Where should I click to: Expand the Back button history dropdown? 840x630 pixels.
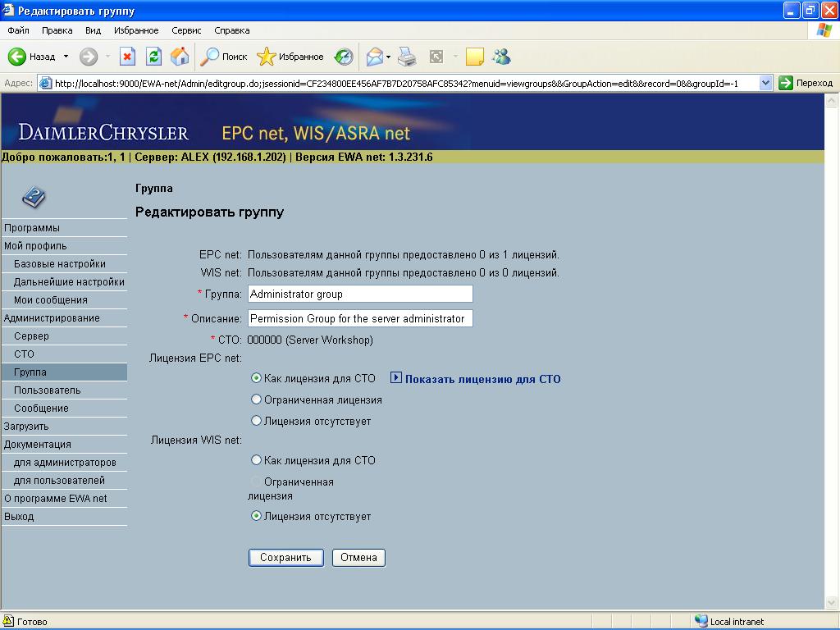[66, 57]
